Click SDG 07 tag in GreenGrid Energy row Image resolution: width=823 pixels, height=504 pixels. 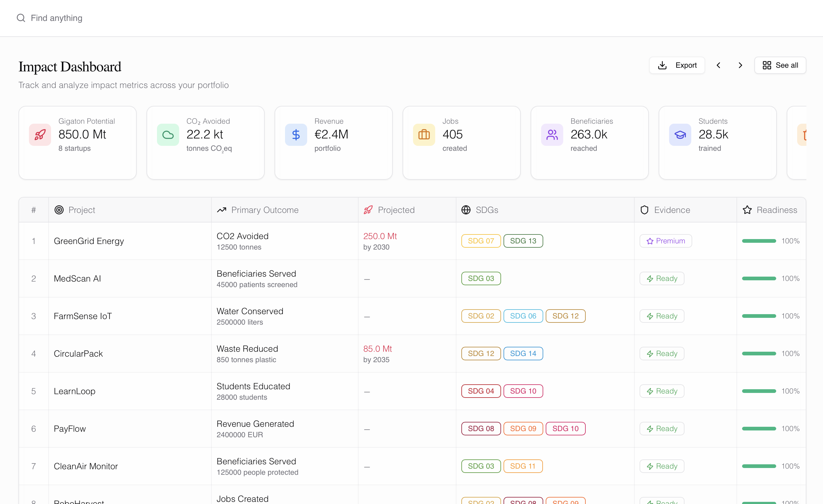click(481, 241)
